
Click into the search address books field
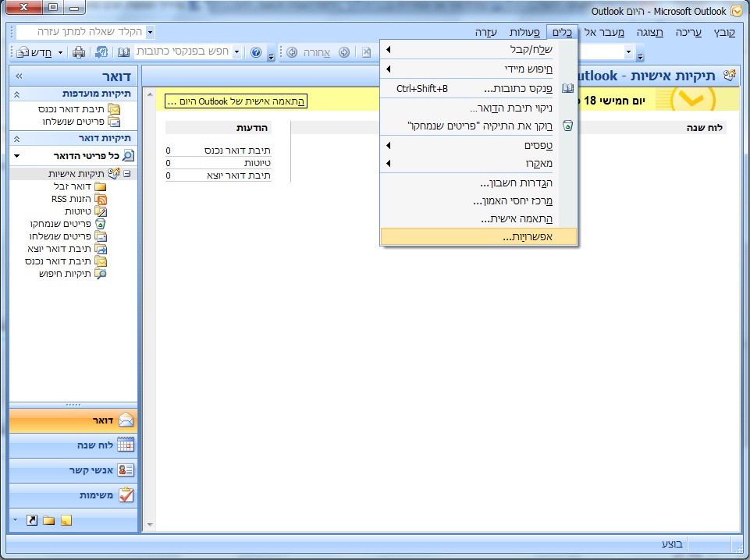(183, 51)
